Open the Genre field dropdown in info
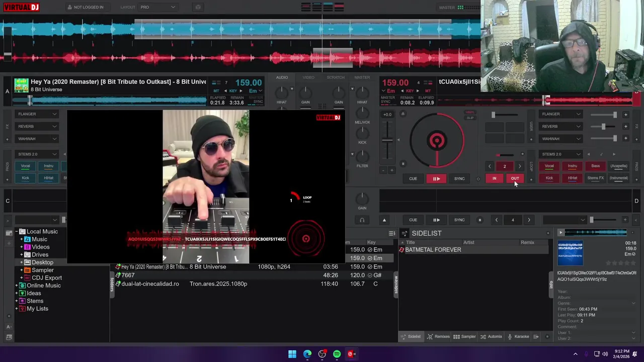This screenshot has width=644, height=362. pos(633,303)
